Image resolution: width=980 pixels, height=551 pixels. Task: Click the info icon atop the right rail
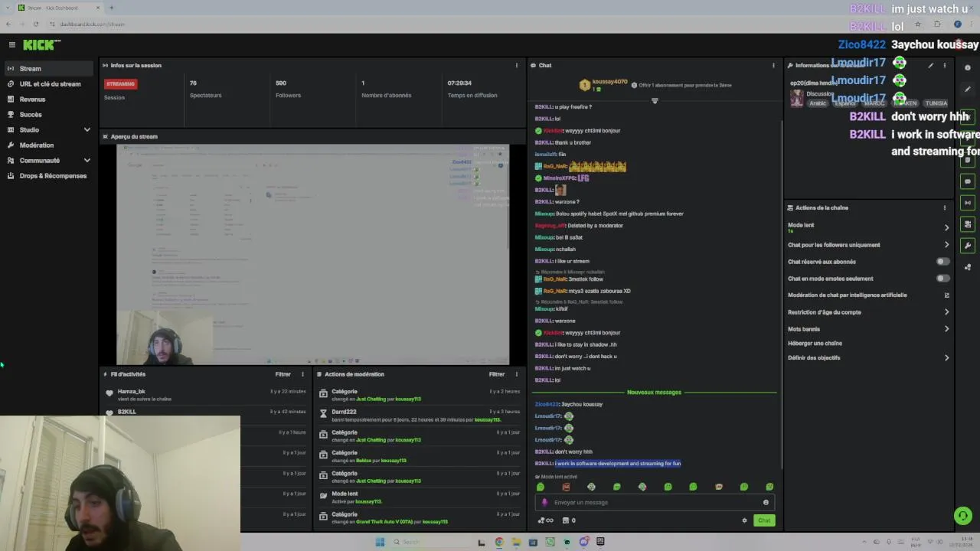[968, 68]
